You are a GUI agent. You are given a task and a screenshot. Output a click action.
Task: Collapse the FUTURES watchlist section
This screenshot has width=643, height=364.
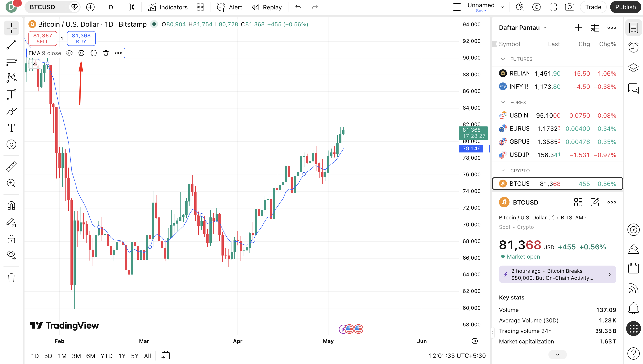pos(503,59)
